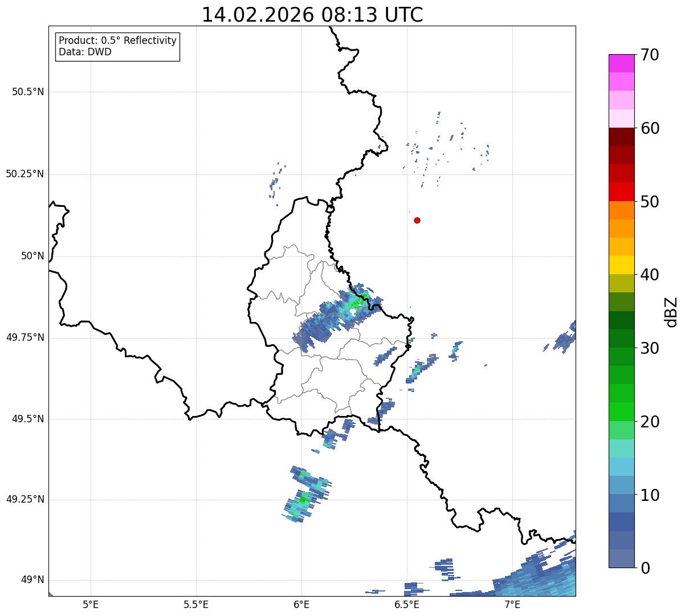
Task: Click the title '14.02.2026 08:13 UTC'
Action: coord(312,15)
